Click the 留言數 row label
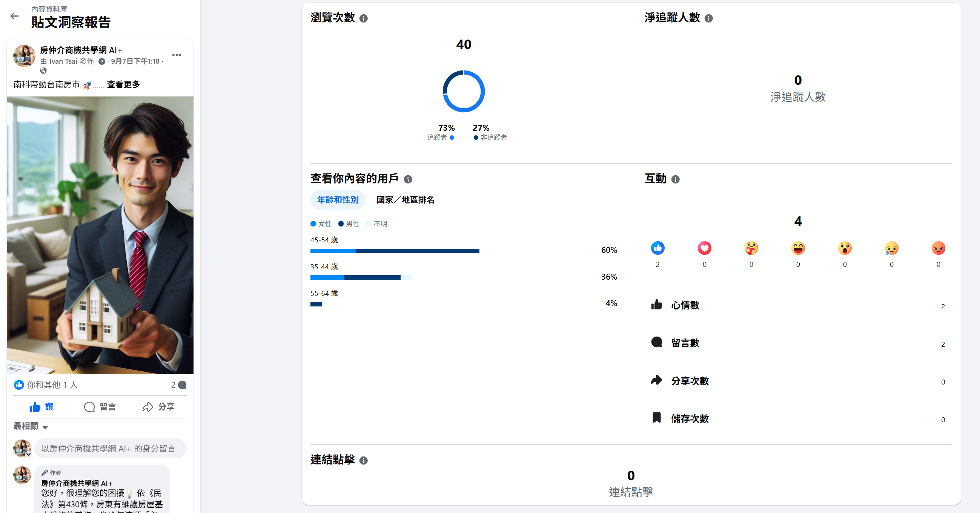This screenshot has height=513, width=980. (685, 343)
